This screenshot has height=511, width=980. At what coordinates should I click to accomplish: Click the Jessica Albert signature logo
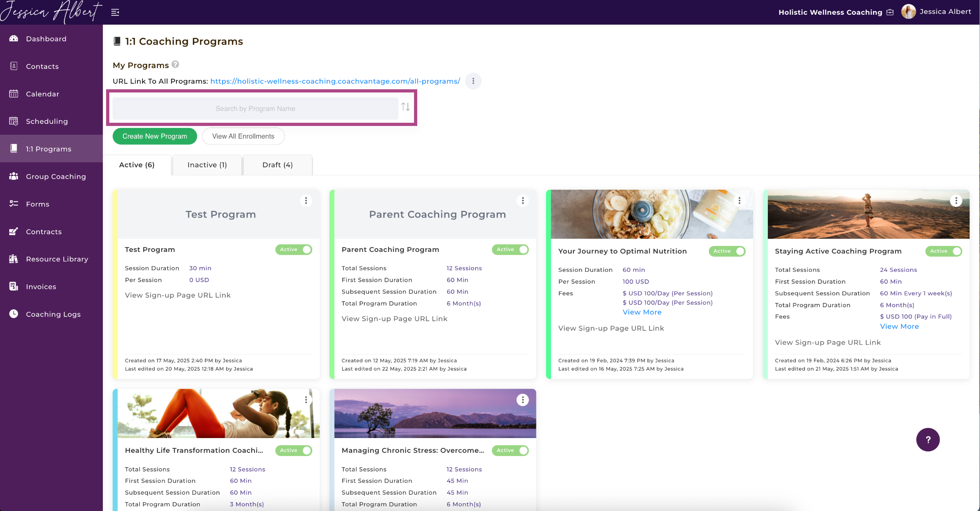pyautogui.click(x=51, y=12)
